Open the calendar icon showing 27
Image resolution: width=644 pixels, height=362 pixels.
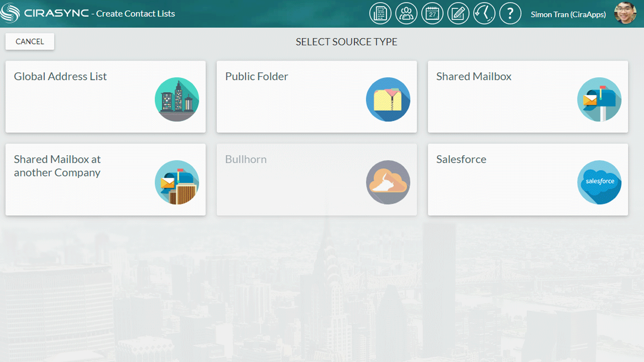pos(432,14)
